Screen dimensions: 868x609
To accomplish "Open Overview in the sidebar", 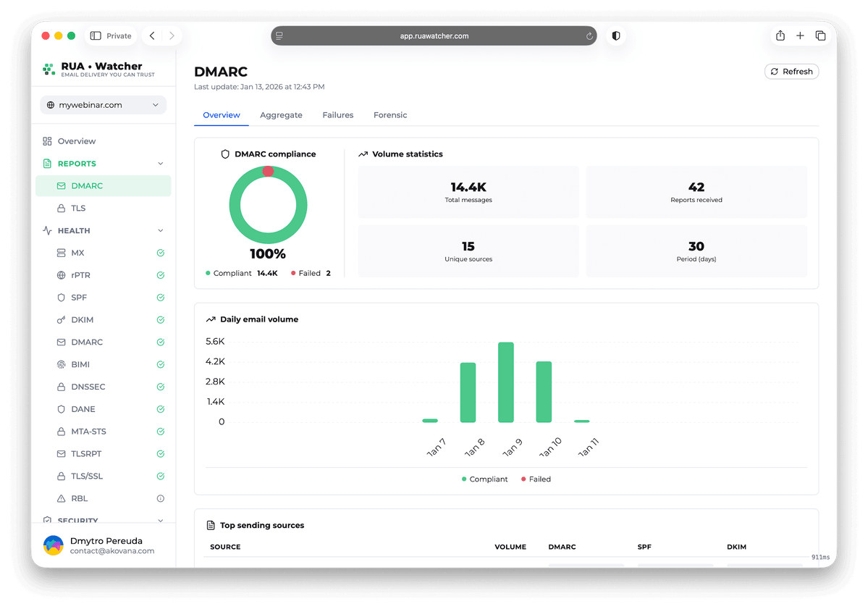I will click(x=103, y=141).
